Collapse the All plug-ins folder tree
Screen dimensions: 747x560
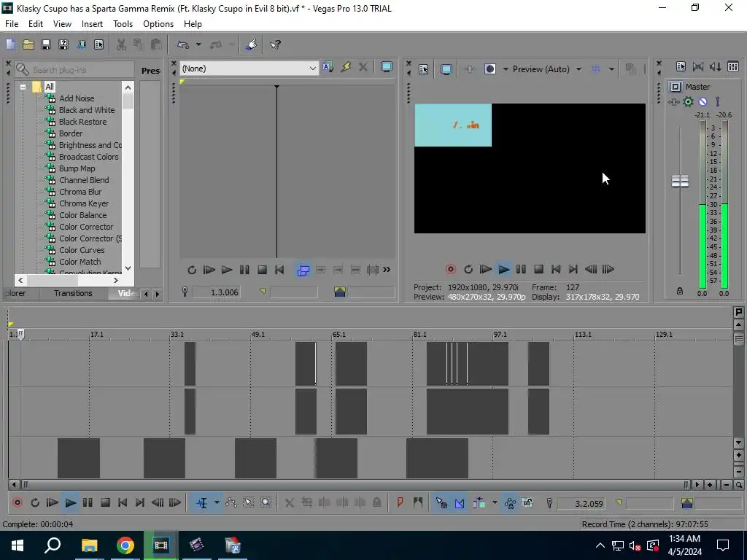(x=23, y=87)
